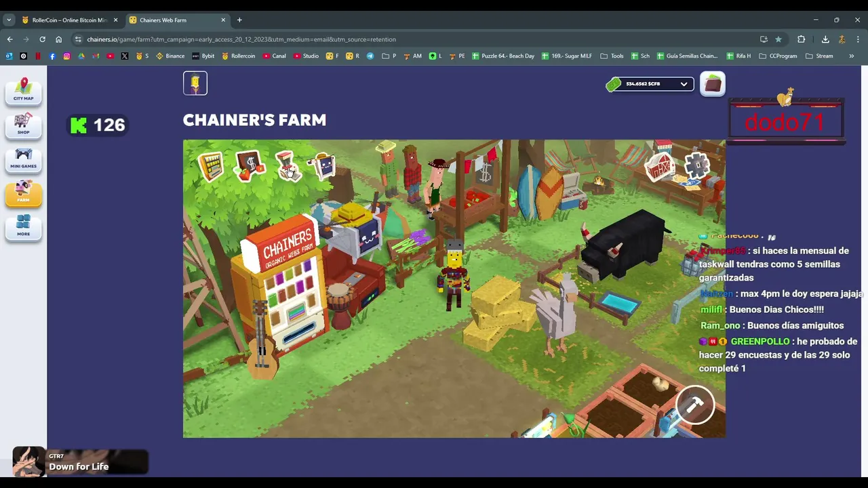Click the CHAINERS'S FARM heading
Image resolution: width=868 pixels, height=488 pixels.
pyautogui.click(x=254, y=120)
